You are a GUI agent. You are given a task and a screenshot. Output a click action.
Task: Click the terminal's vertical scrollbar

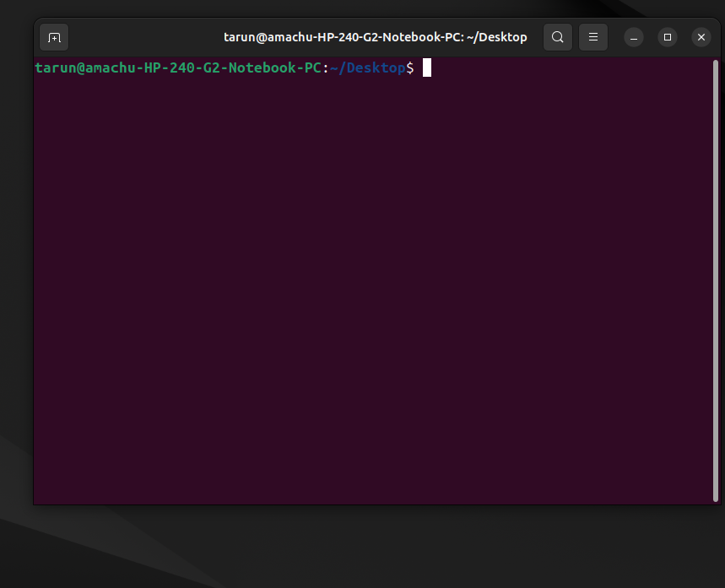(x=717, y=278)
